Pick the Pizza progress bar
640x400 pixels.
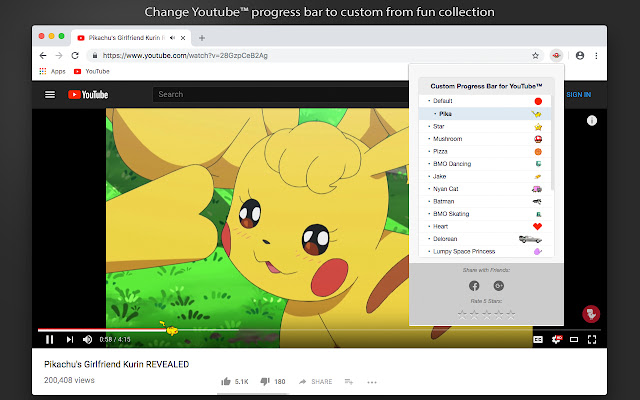[x=484, y=151]
